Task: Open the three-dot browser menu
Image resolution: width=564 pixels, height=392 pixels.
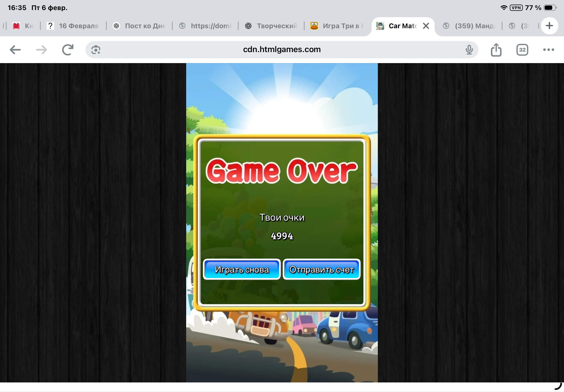Action: click(548, 50)
